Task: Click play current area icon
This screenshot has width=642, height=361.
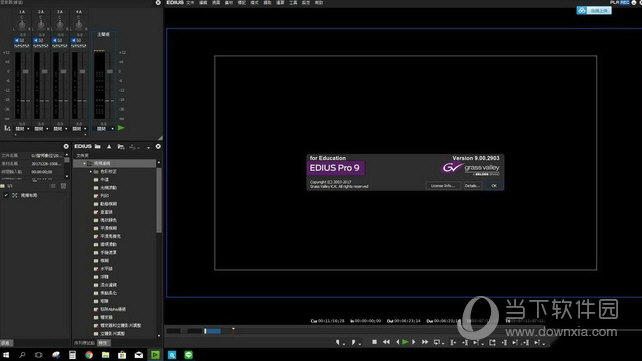Action: pyautogui.click(x=477, y=342)
